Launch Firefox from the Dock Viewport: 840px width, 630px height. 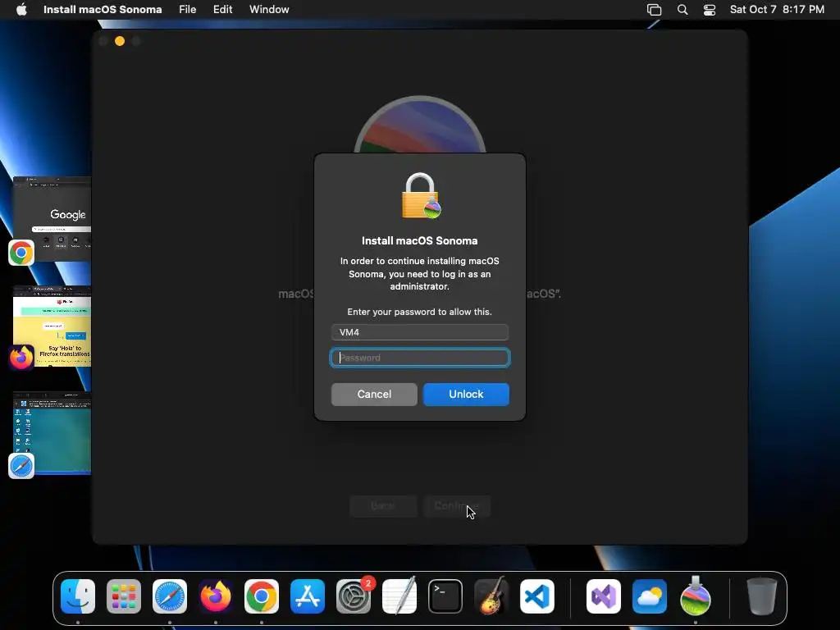[216, 596]
